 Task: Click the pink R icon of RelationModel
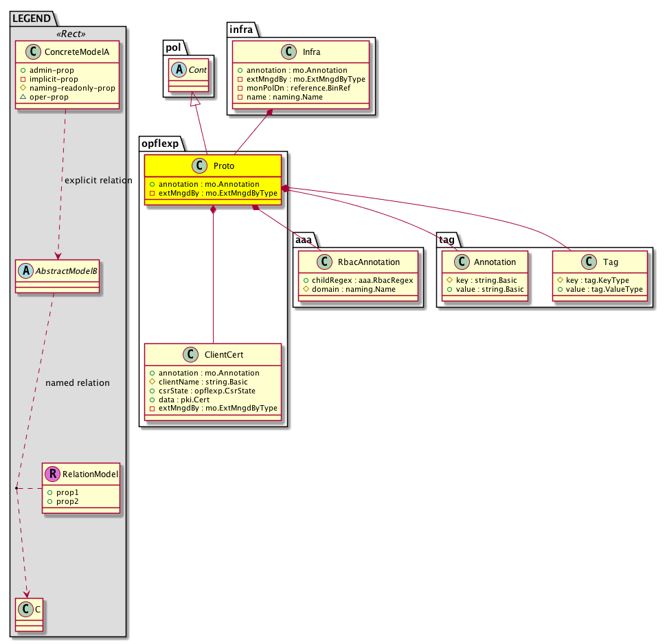pyautogui.click(x=53, y=473)
